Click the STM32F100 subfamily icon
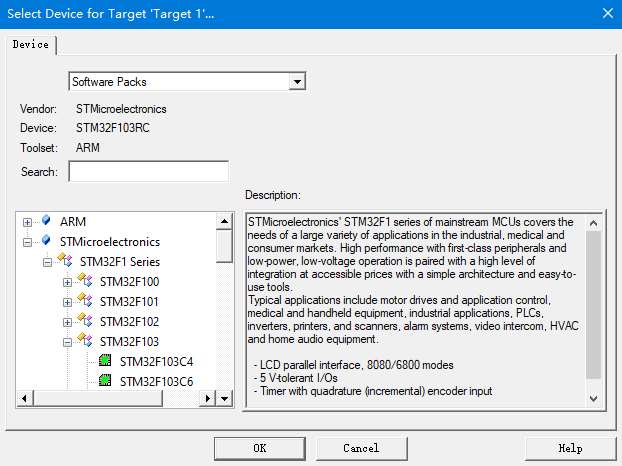This screenshot has height=466, width=622. [x=85, y=280]
